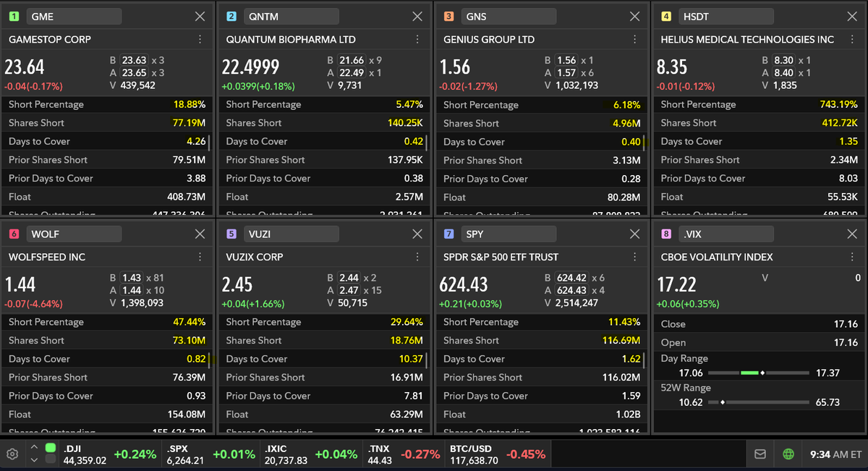The image size is (868, 471).
Task: Edit the VUZI symbol input field
Action: click(291, 234)
